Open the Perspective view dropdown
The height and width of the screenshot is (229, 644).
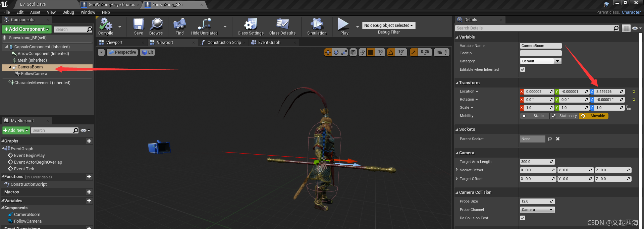(122, 52)
